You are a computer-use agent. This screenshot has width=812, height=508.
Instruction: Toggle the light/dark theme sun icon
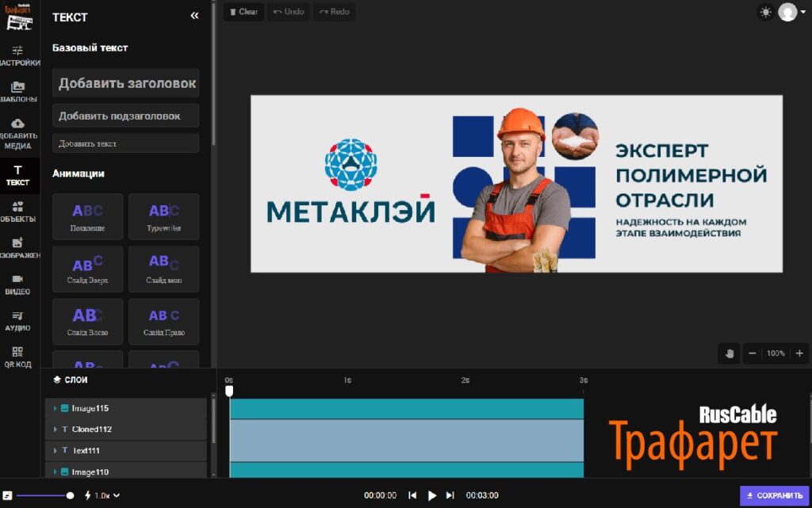(765, 12)
